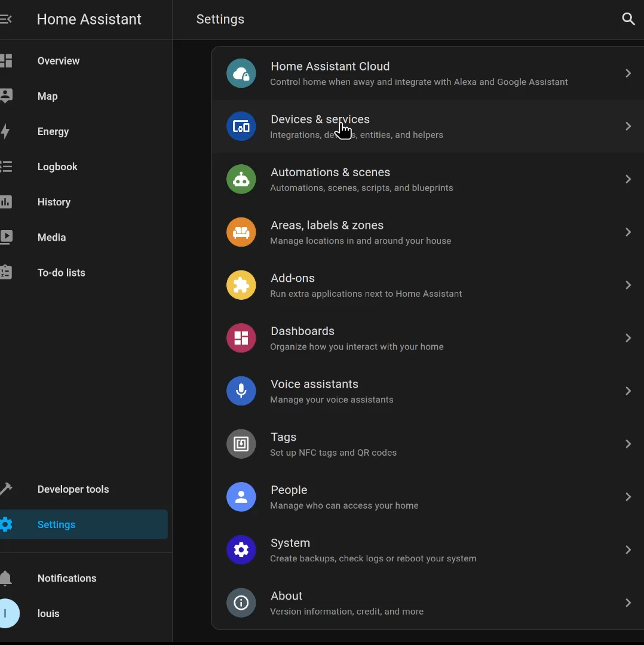Open the Add-ons settings
Image resolution: width=644 pixels, height=645 pixels.
click(x=428, y=285)
